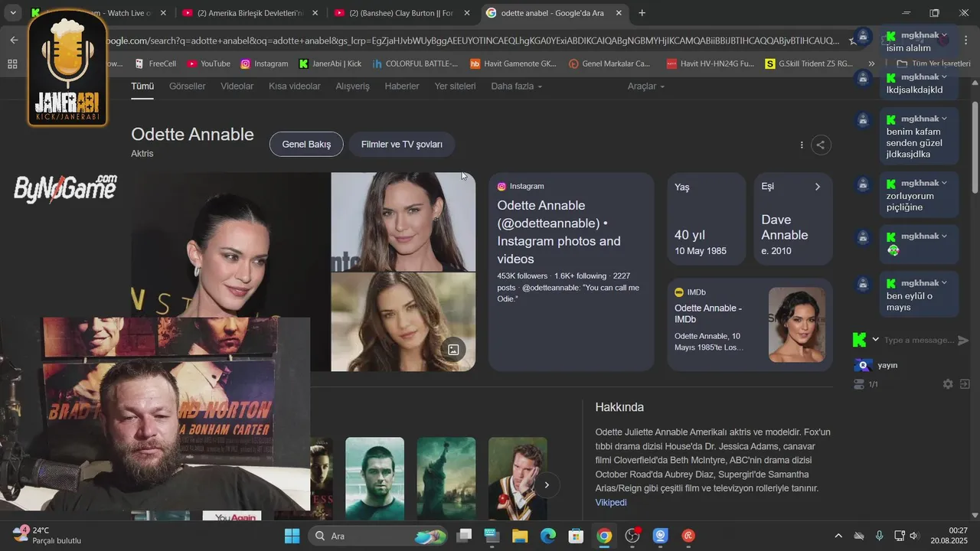
Task: Open the YouTube bookmark
Action: (x=208, y=64)
